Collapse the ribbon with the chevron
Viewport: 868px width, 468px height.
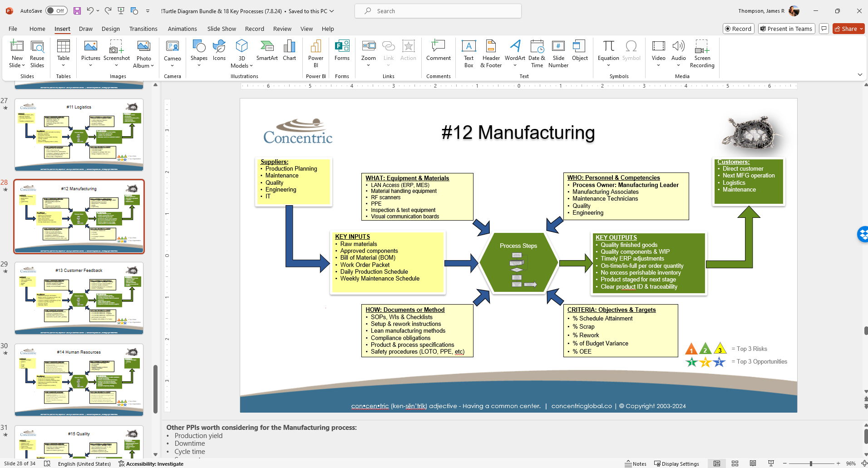[x=860, y=74]
